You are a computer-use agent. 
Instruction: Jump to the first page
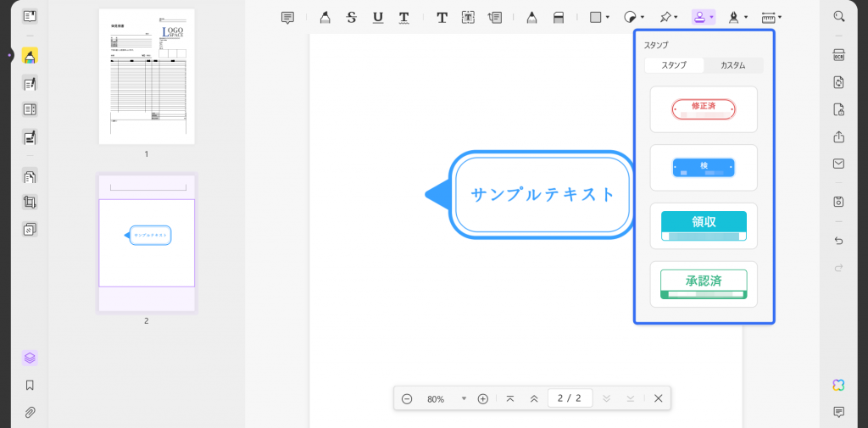[510, 398]
